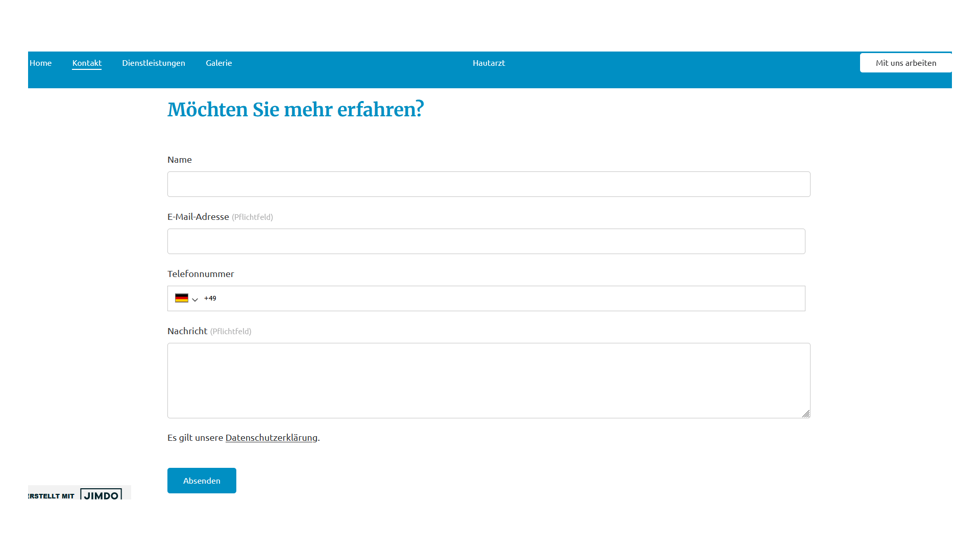Expand the country code chevron dropdown
The image size is (980, 551).
[x=195, y=299]
